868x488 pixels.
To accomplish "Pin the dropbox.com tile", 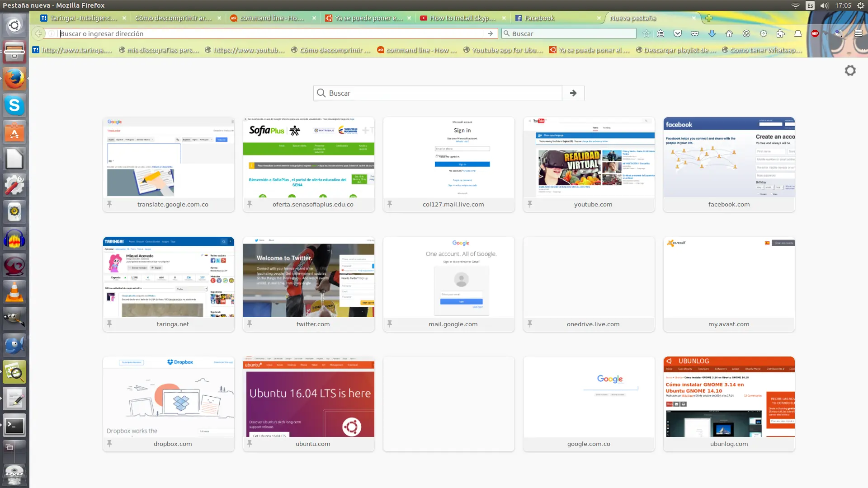I will pyautogui.click(x=109, y=444).
